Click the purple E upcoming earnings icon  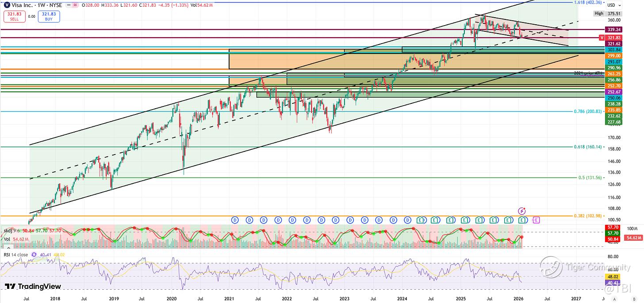[x=536, y=220]
